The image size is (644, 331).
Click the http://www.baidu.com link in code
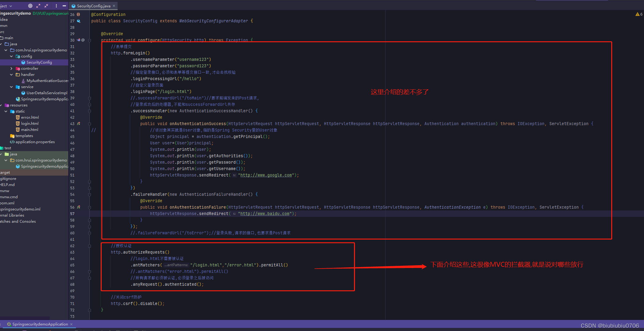click(x=265, y=214)
